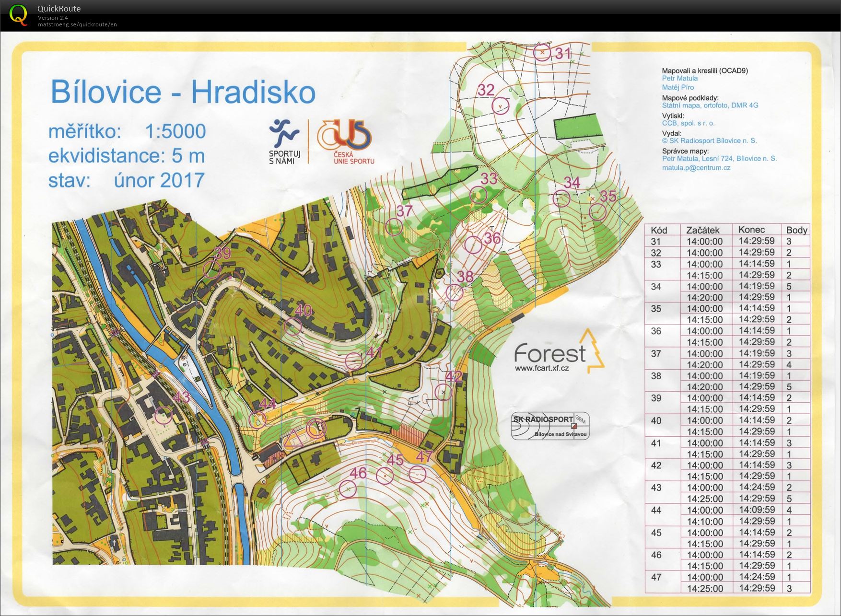Click the 'CCB, spol. s r. o.' text
The height and width of the screenshot is (616, 841).
(688, 123)
